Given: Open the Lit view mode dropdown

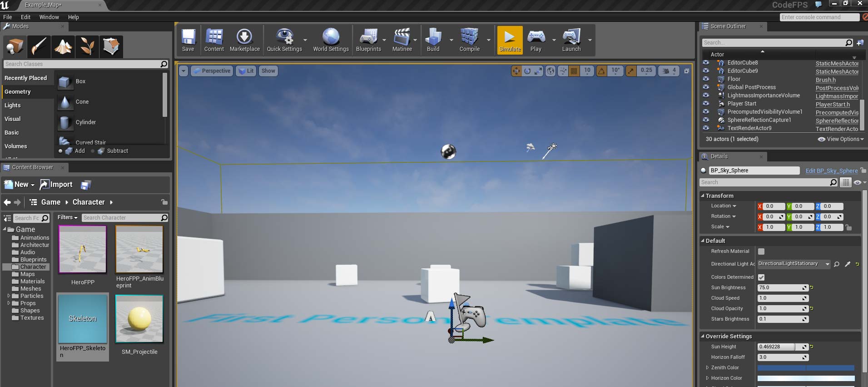Looking at the screenshot, I should tap(246, 71).
